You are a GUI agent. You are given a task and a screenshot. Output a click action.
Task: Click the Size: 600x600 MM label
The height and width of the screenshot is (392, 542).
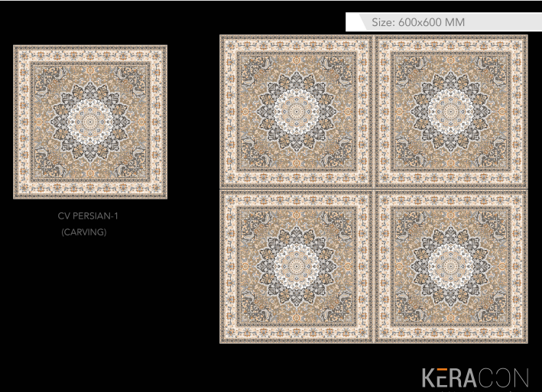point(418,23)
